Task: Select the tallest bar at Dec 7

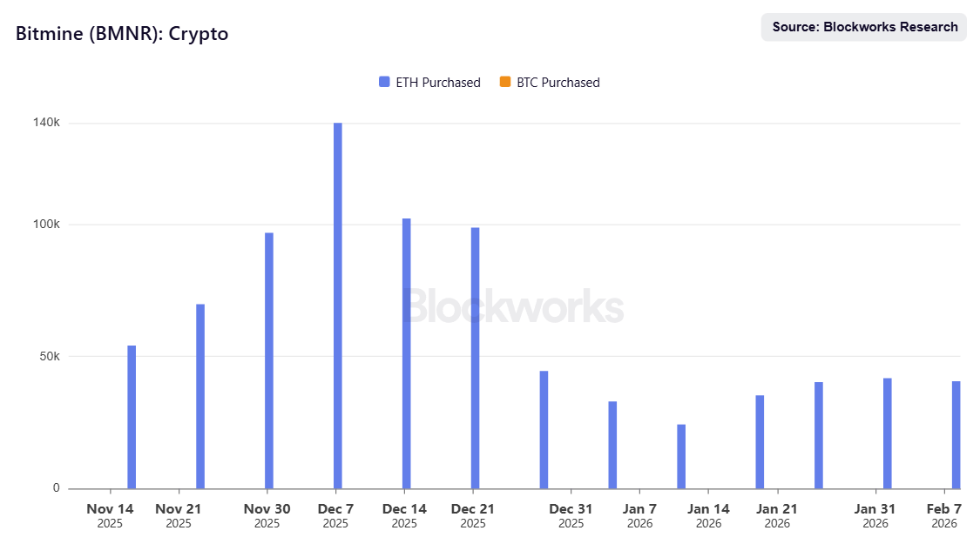Action: tap(338, 305)
